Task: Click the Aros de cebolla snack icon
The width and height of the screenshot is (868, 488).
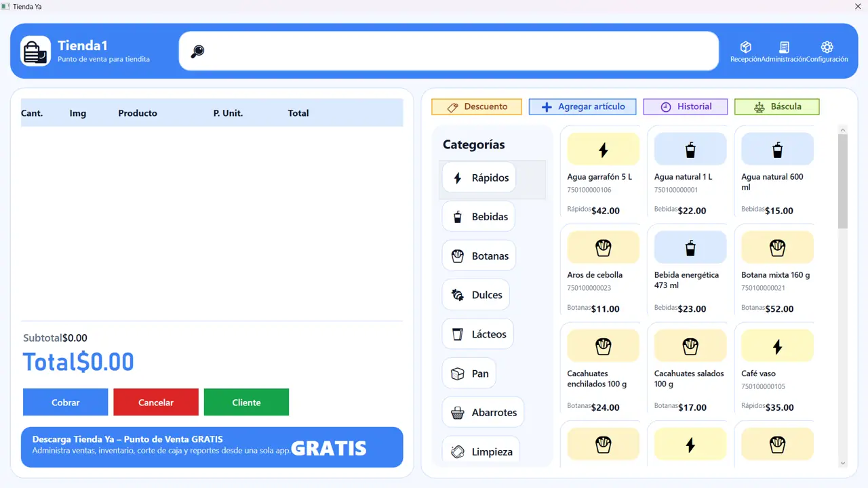Action: (x=603, y=248)
